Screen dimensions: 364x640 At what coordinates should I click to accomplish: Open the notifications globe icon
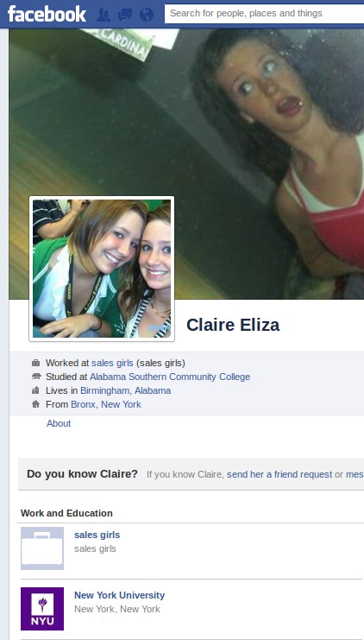tap(147, 15)
